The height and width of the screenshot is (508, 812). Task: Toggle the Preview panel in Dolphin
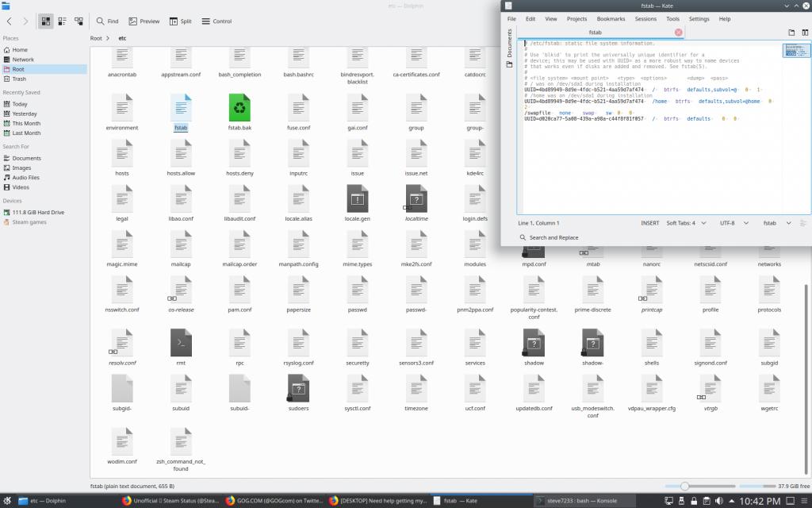[144, 21]
